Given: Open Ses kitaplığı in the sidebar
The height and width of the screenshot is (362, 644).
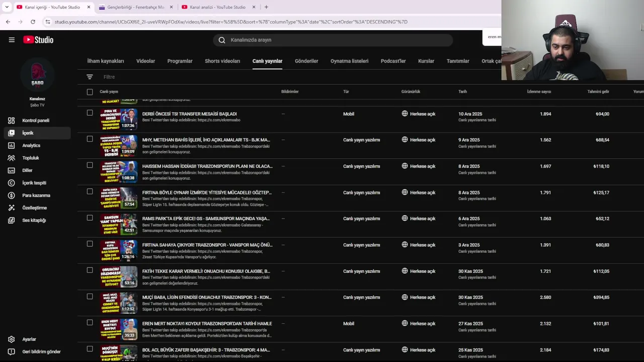Looking at the screenshot, I should 34,220.
